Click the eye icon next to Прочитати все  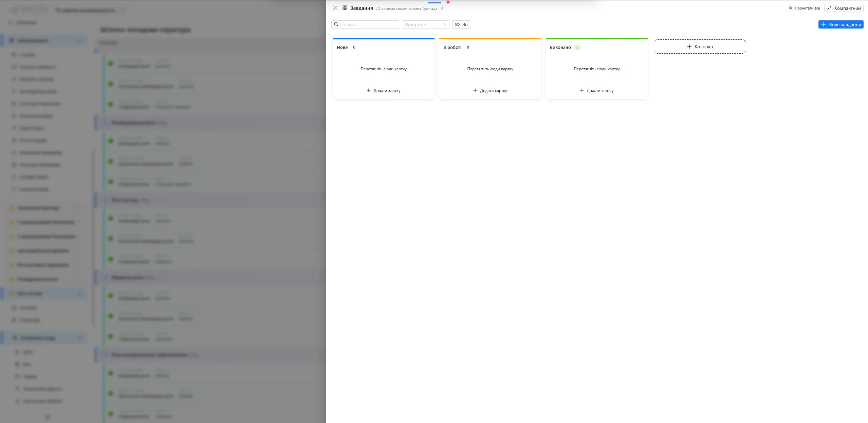790,8
